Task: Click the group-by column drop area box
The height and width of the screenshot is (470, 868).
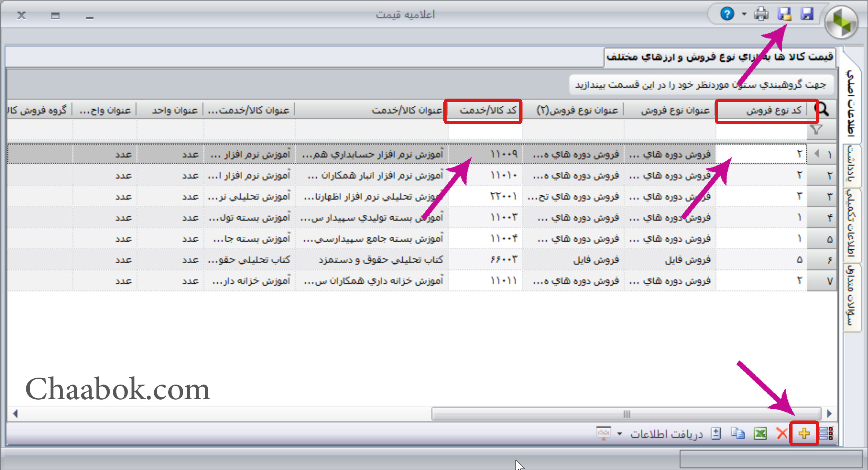Action: point(701,85)
